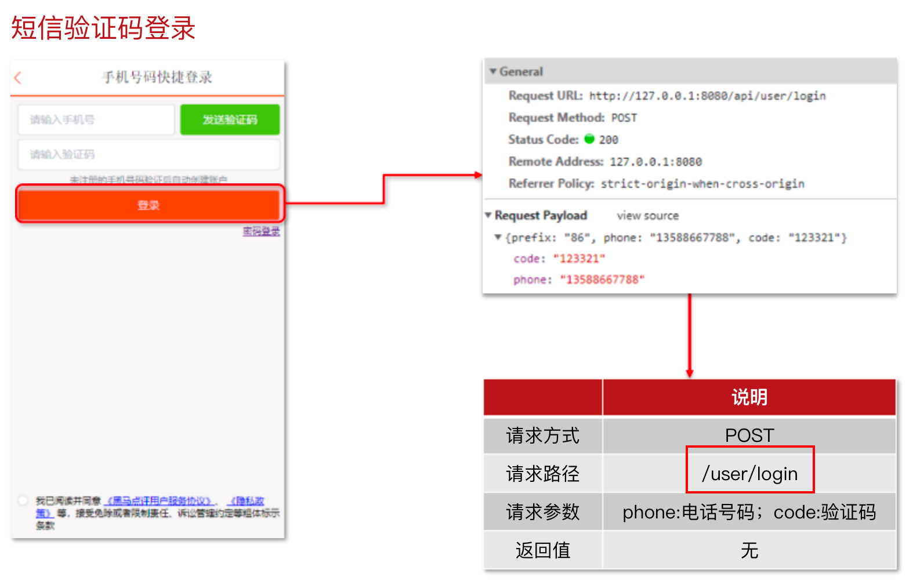Click the Request URL value
Viewport: 920px width, 588px height.
click(x=708, y=96)
